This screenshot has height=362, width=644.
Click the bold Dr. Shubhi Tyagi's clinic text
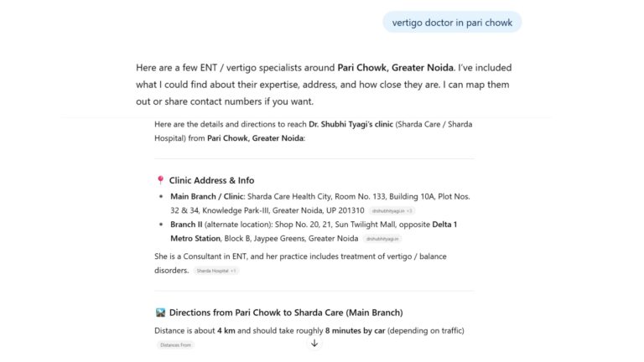pos(363,124)
